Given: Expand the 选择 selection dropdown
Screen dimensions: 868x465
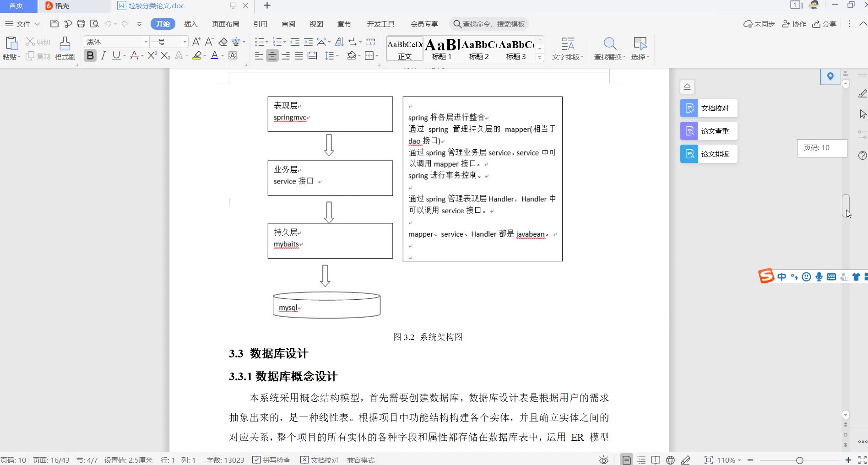Looking at the screenshot, I should point(640,57).
